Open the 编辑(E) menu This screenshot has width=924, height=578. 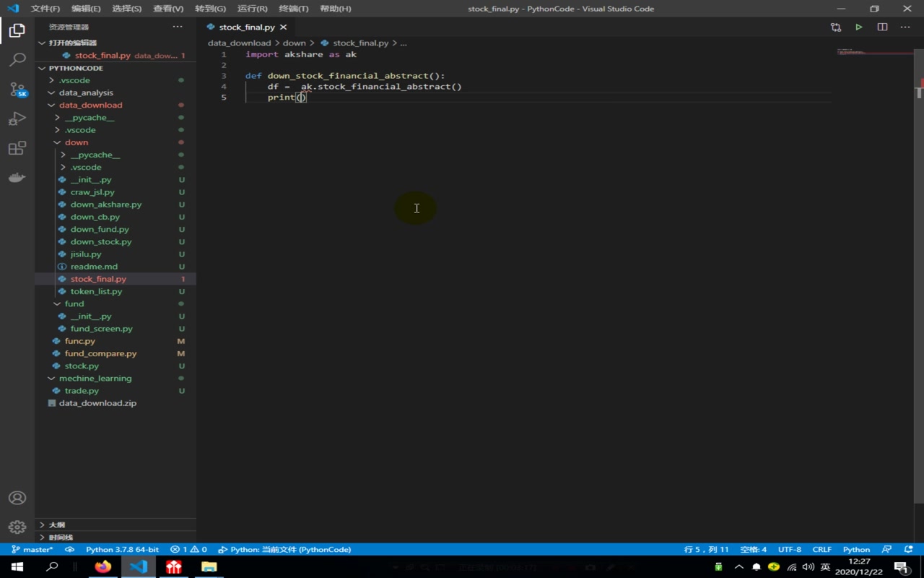point(87,9)
